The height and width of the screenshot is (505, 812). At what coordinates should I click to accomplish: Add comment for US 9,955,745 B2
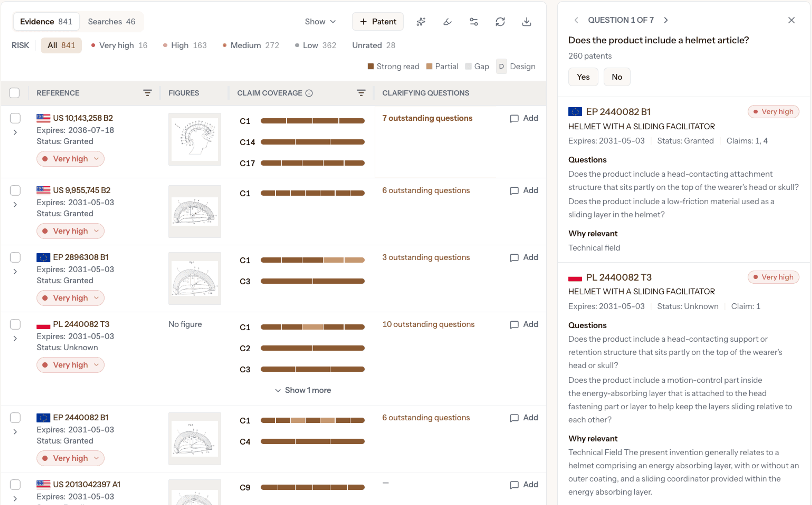pyautogui.click(x=524, y=190)
